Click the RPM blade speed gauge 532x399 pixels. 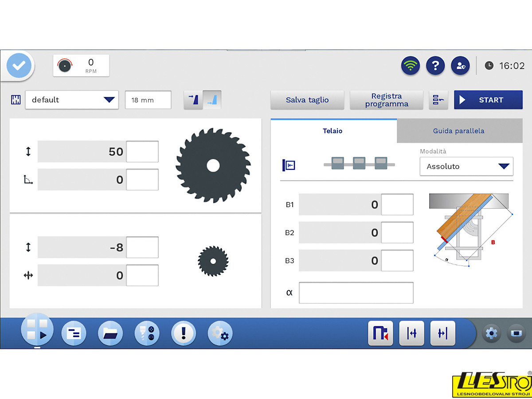pyautogui.click(x=81, y=66)
